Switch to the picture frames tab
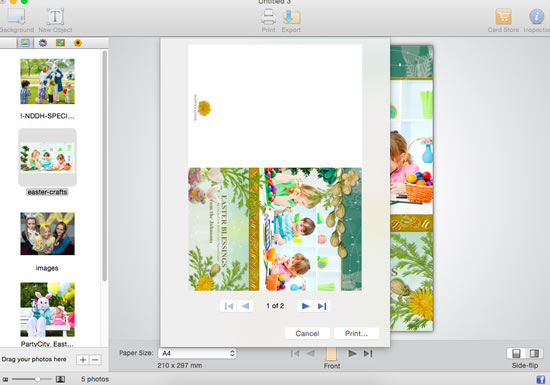This screenshot has height=385, width=550. (60, 43)
